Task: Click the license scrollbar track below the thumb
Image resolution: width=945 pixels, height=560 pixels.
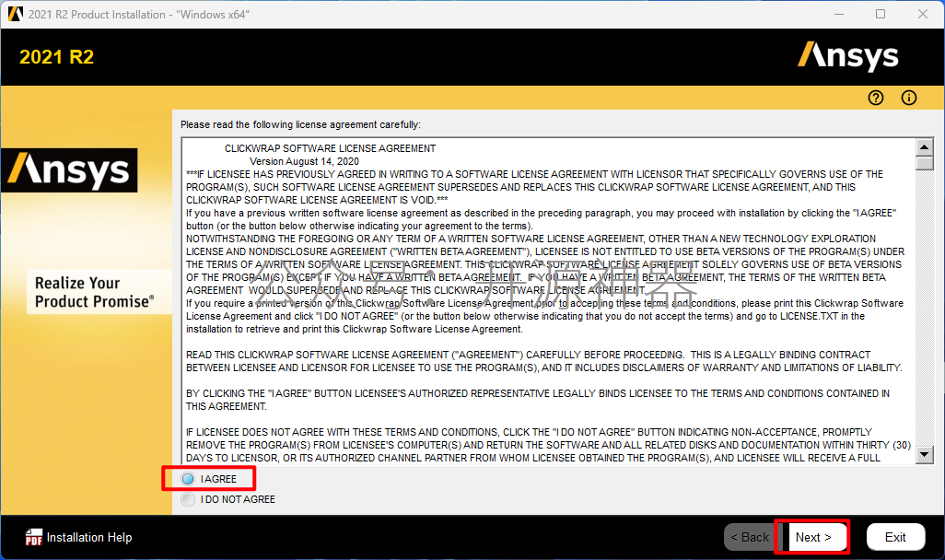Action: (x=925, y=309)
